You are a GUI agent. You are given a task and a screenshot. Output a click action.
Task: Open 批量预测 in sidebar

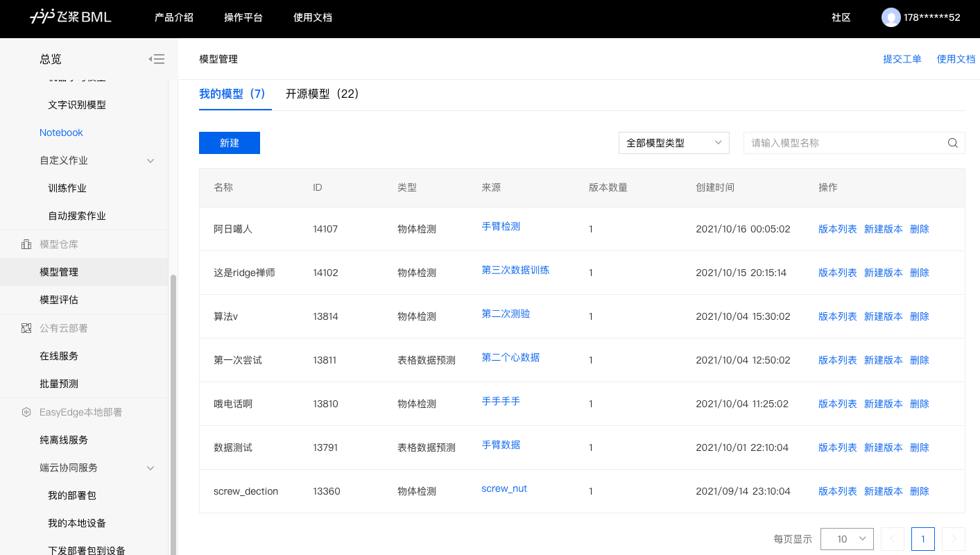pyautogui.click(x=59, y=384)
